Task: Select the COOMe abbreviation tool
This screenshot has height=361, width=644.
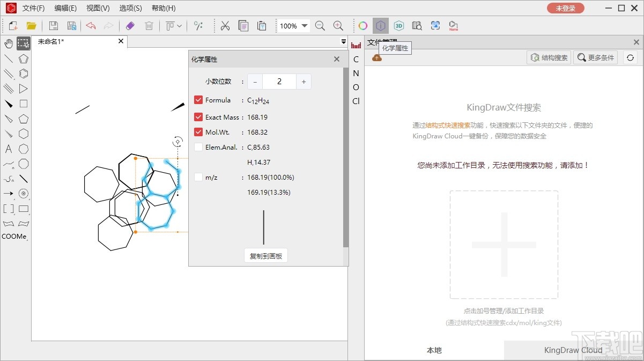Action: (x=14, y=236)
